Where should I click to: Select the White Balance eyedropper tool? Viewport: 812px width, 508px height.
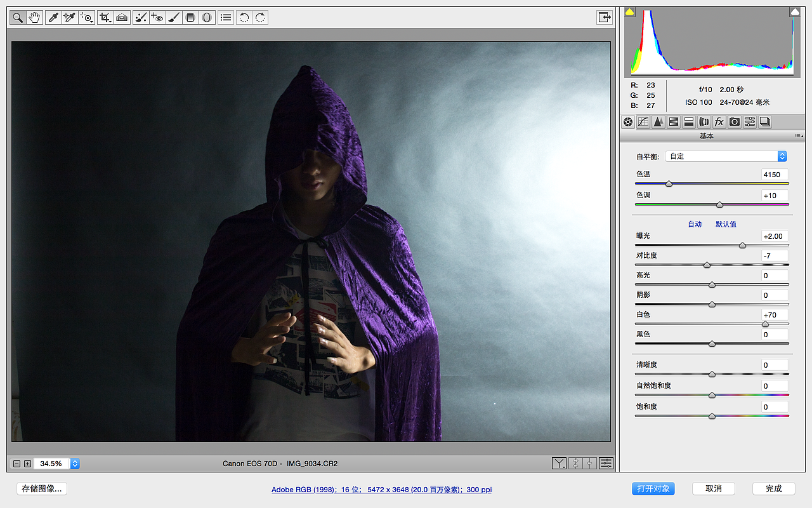55,17
